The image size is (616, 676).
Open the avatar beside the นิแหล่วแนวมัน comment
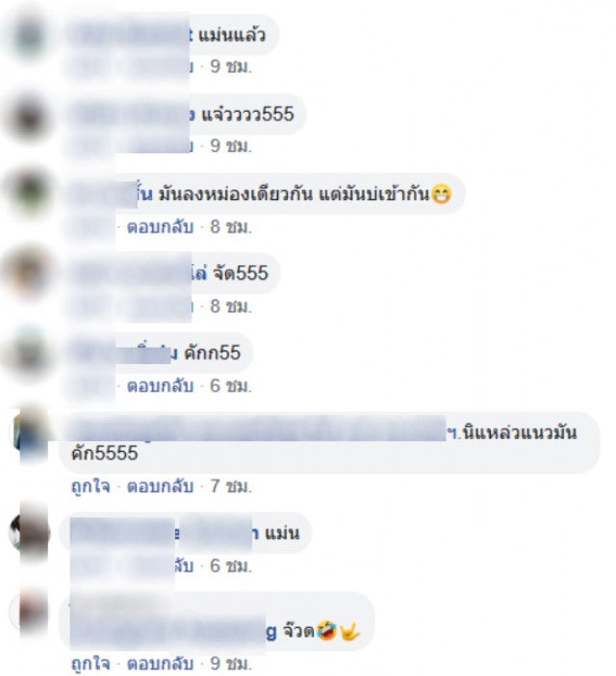point(29,431)
